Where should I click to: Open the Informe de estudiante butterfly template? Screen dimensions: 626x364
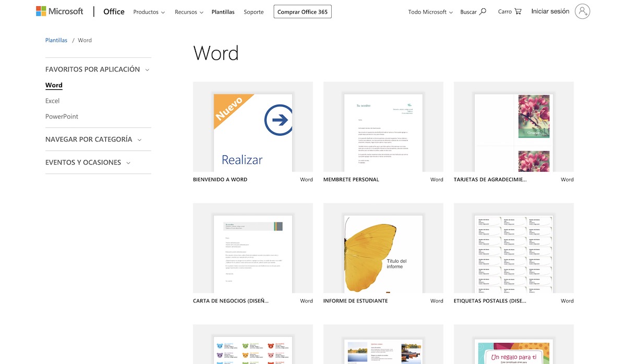point(383,248)
